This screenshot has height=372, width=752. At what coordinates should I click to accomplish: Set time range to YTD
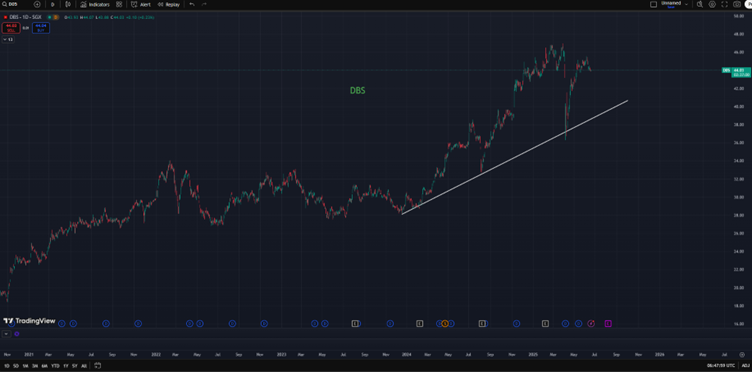(x=56, y=366)
